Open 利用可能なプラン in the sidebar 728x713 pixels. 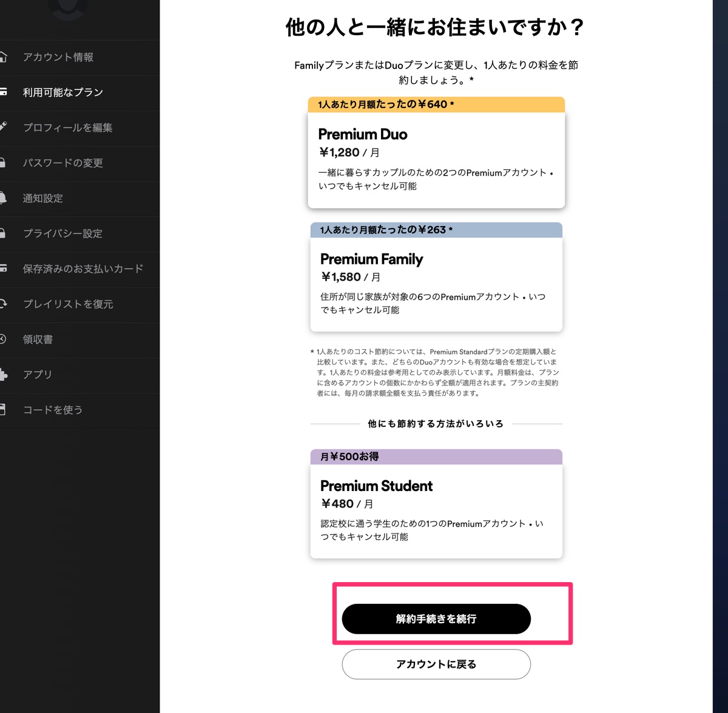63,92
